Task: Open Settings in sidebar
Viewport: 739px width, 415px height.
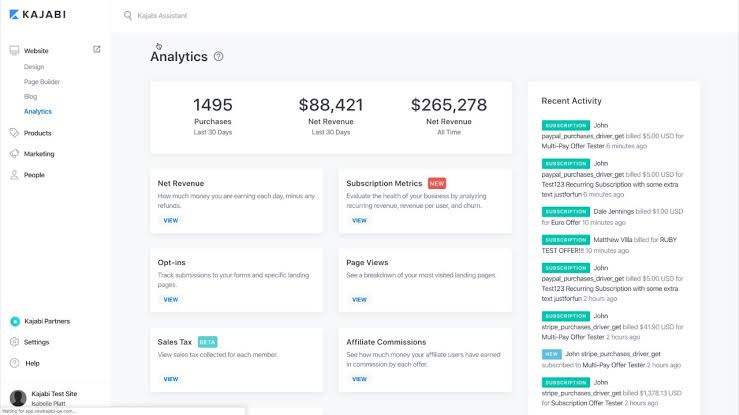Action: pos(37,342)
